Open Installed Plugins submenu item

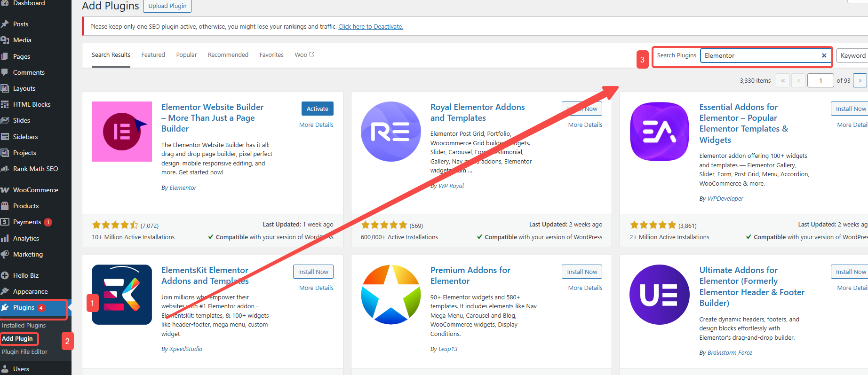pyautogui.click(x=24, y=325)
